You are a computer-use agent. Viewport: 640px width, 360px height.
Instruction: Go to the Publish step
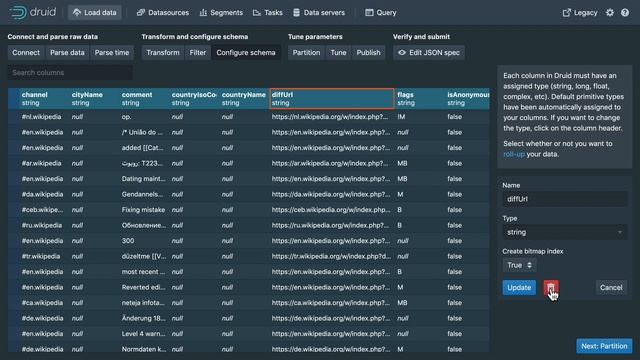(x=369, y=53)
